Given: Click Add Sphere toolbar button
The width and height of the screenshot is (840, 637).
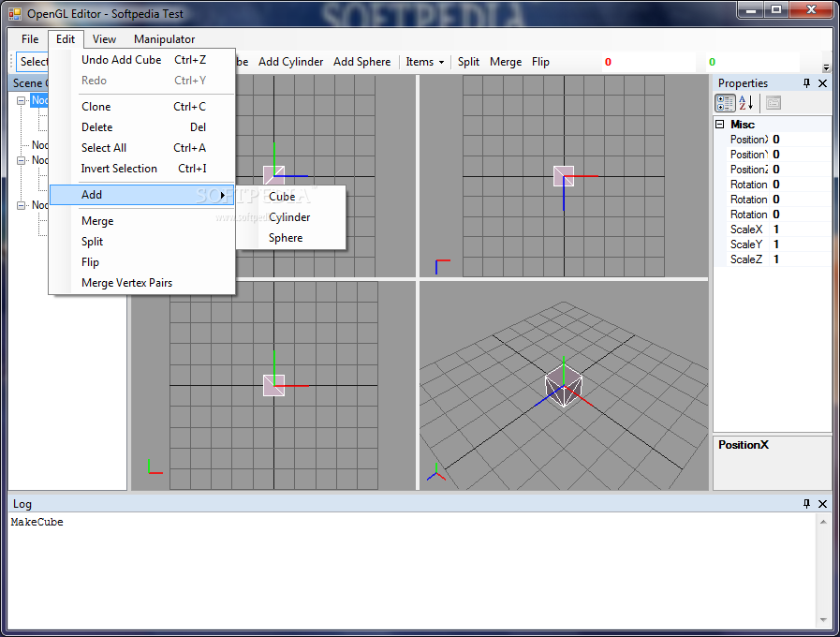Looking at the screenshot, I should click(362, 62).
